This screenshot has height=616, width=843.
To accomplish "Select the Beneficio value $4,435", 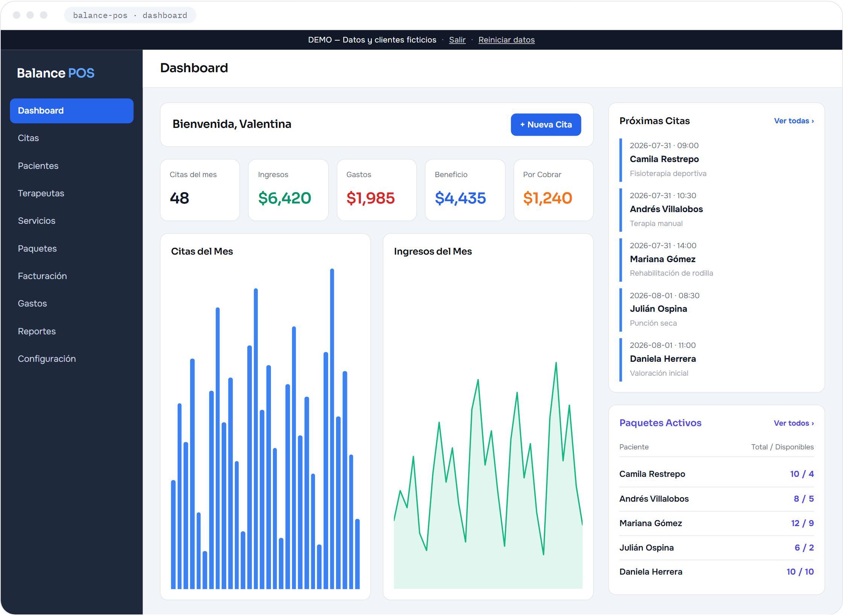I will 460,198.
